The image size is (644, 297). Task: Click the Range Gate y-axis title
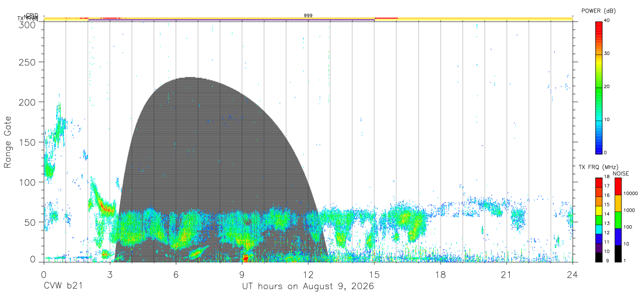pos(8,142)
